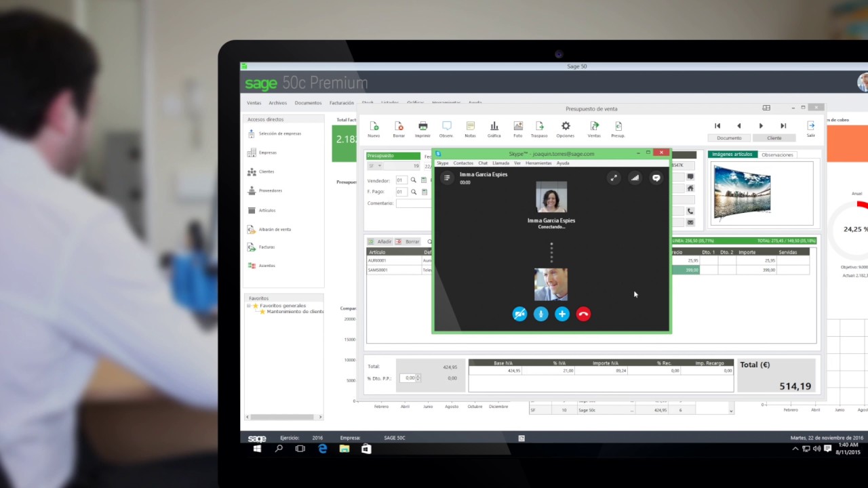Click the Ventas toolbar icon
Screen dimensions: 868x488
point(594,126)
